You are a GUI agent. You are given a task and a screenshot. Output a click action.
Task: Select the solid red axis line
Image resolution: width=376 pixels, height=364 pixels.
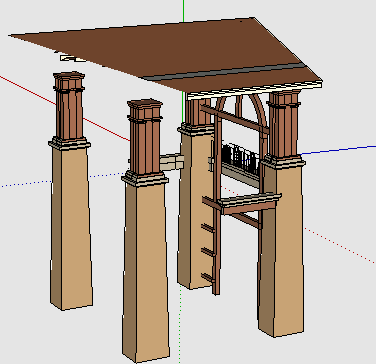tap(65, 108)
